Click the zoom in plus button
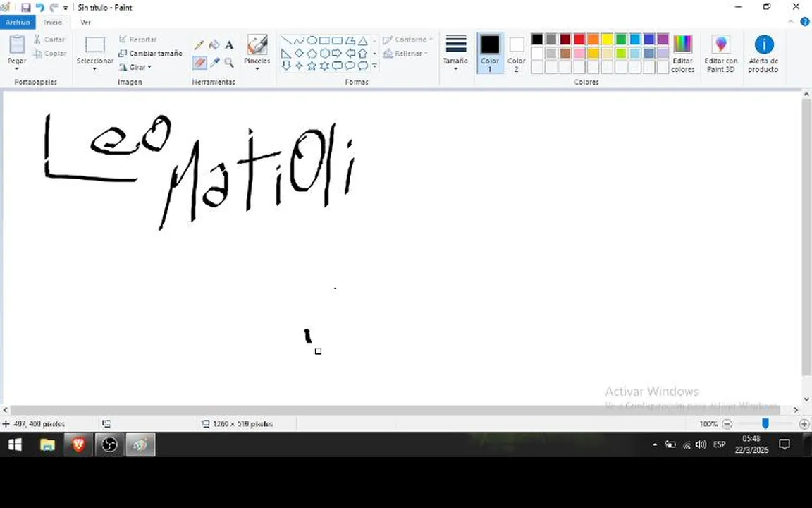 [804, 424]
